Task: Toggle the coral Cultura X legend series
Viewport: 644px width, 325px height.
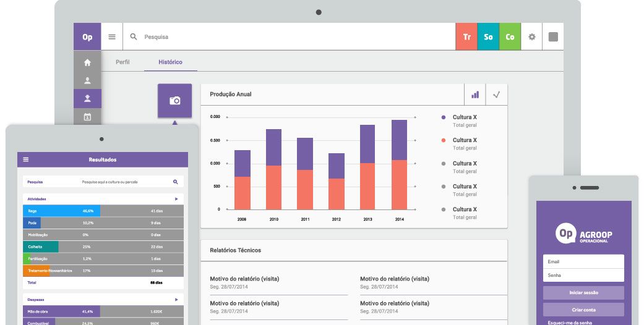Action: tap(444, 140)
